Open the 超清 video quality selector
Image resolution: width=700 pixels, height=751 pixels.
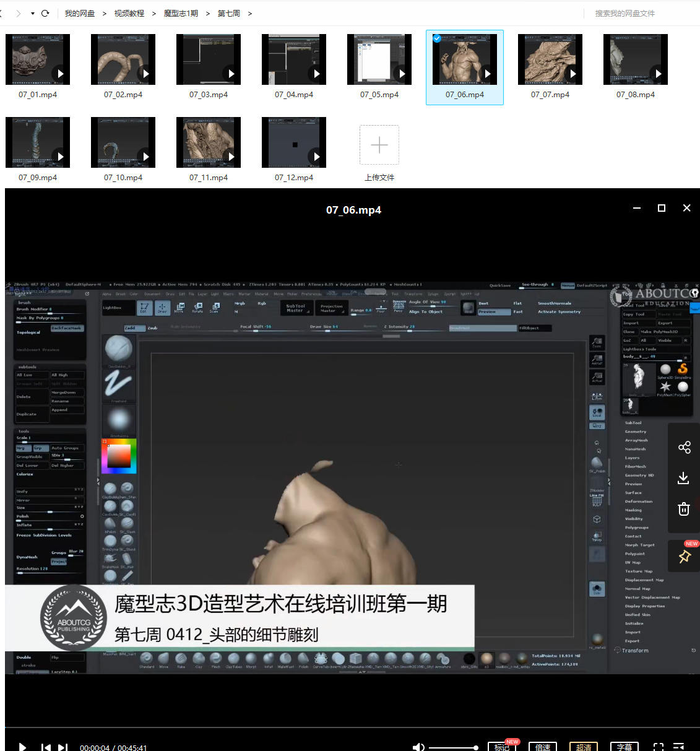[x=584, y=747]
